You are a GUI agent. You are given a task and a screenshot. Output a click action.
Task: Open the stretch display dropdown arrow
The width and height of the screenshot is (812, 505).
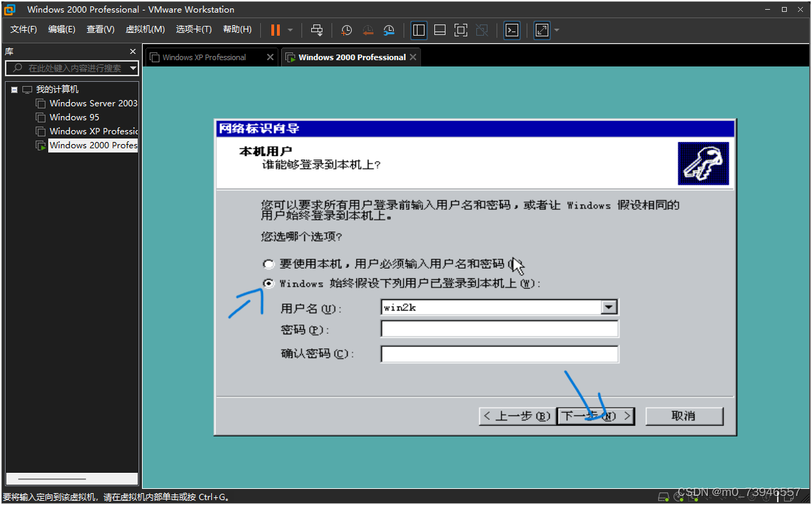(557, 30)
